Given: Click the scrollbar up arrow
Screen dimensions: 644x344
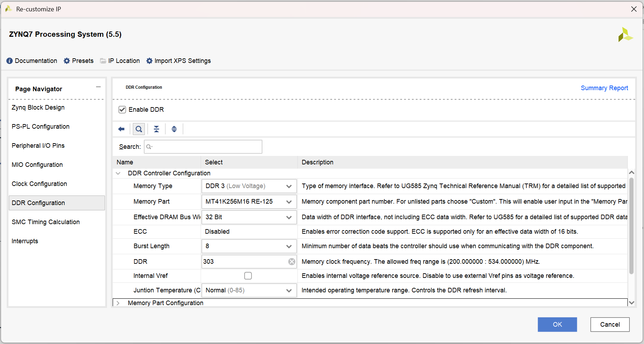Looking at the screenshot, I should pyautogui.click(x=632, y=173).
